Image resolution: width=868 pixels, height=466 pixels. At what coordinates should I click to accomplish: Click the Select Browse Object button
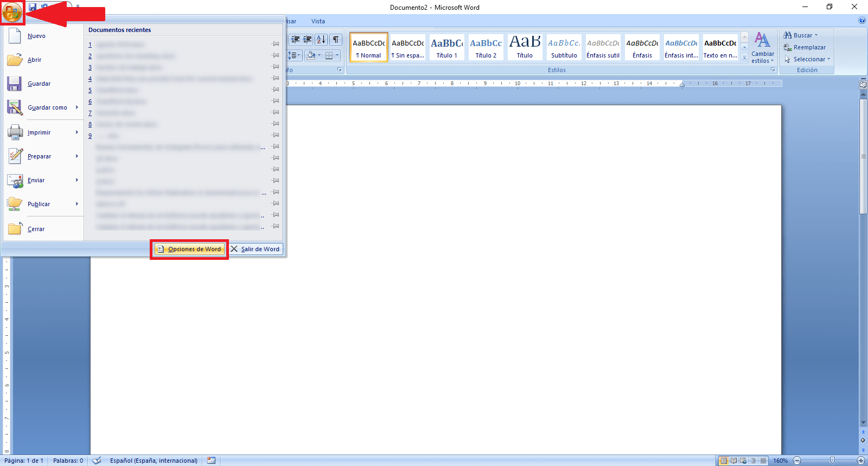click(x=863, y=440)
